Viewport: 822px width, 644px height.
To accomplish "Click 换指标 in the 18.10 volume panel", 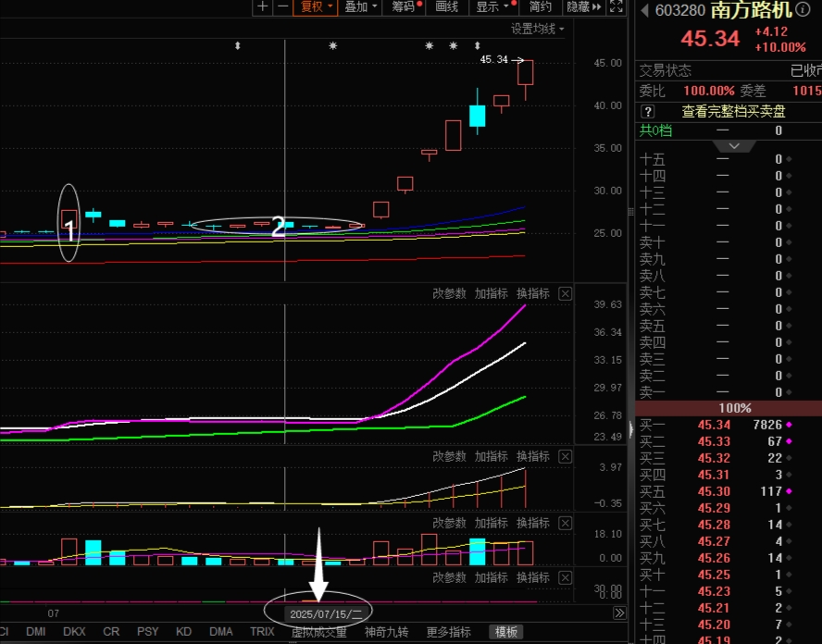I will [x=533, y=523].
